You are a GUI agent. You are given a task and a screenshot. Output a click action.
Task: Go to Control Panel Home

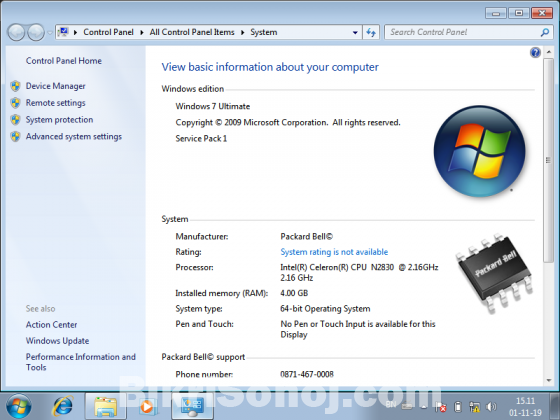[64, 61]
